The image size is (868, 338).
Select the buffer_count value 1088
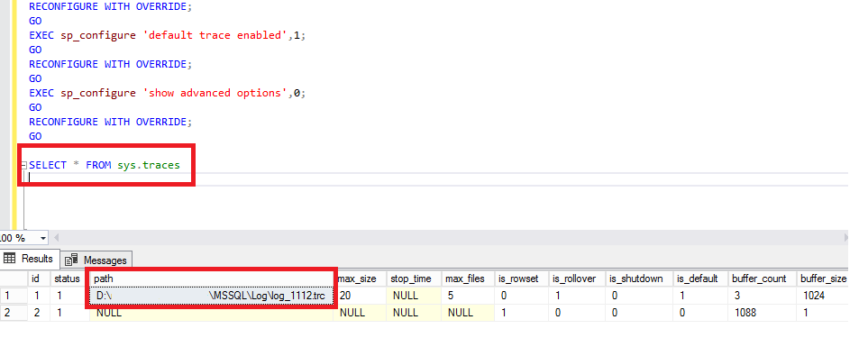coord(762,313)
